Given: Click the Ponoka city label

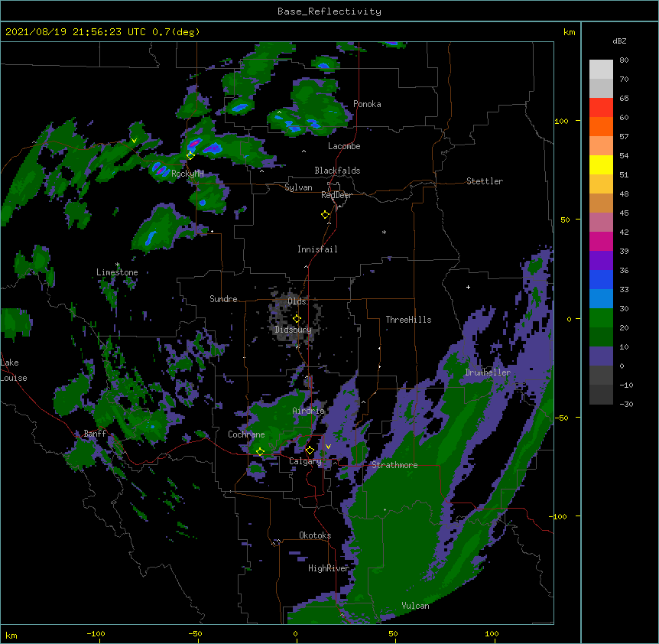Looking at the screenshot, I should tap(367, 104).
